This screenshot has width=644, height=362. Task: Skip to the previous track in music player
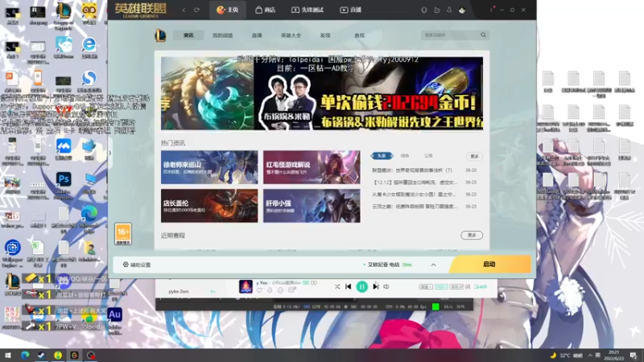(x=349, y=286)
